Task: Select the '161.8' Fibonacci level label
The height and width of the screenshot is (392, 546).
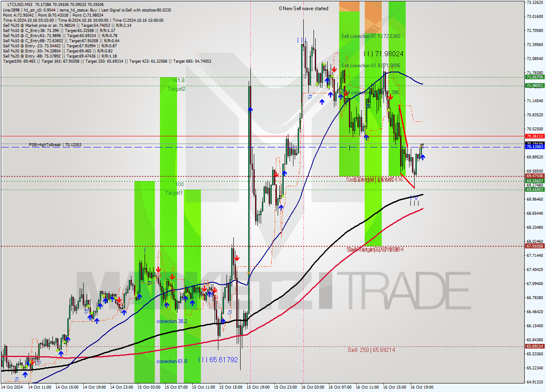Action: 178,80
